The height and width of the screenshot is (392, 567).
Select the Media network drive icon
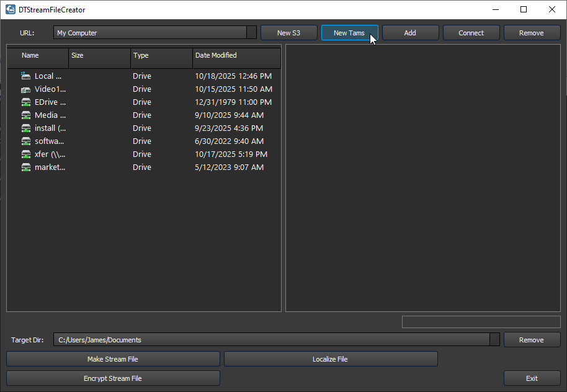pyautogui.click(x=25, y=115)
